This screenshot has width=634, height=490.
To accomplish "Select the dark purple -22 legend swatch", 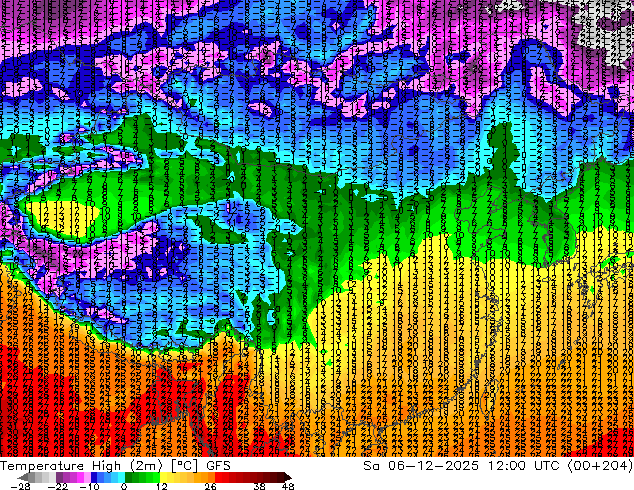I will [x=59, y=477].
